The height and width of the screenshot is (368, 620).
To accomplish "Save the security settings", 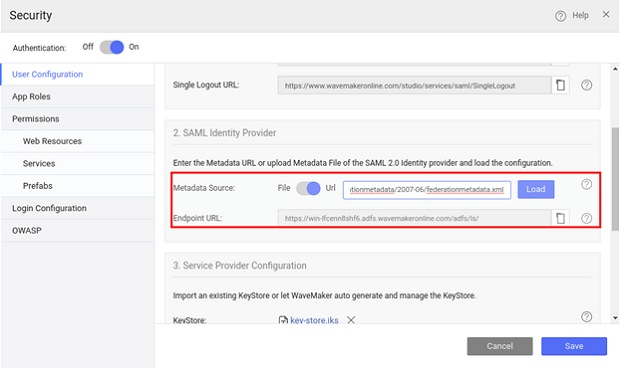I will click(574, 346).
